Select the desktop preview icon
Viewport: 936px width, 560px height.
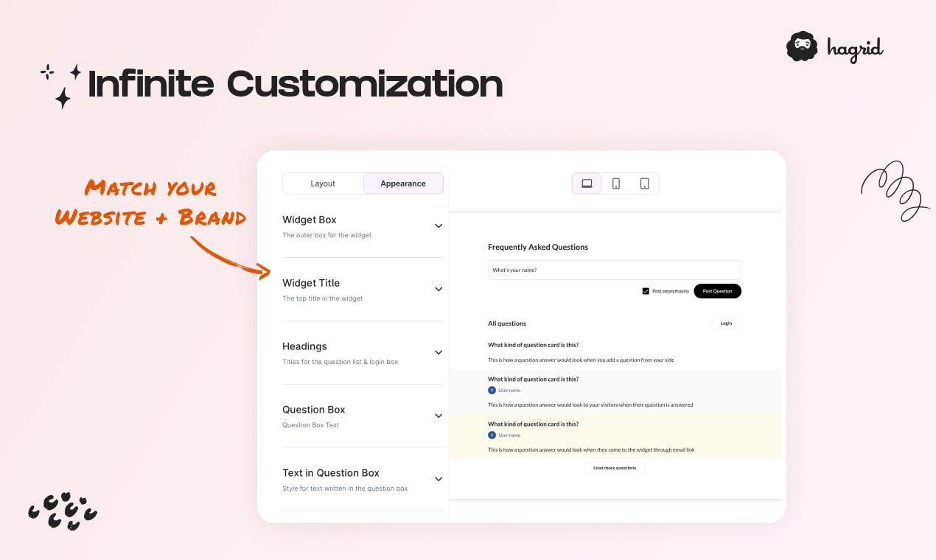587,183
